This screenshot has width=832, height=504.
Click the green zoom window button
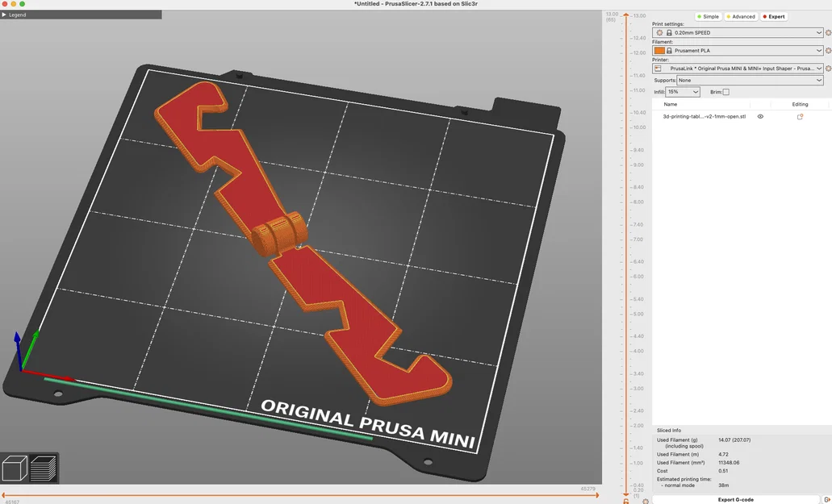tap(22, 4)
